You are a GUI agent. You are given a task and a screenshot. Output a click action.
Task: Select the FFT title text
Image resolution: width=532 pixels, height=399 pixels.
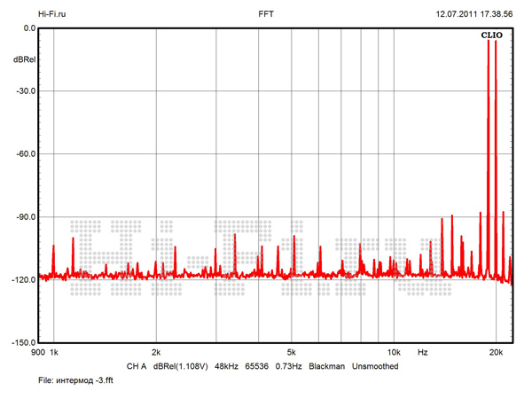point(266,14)
